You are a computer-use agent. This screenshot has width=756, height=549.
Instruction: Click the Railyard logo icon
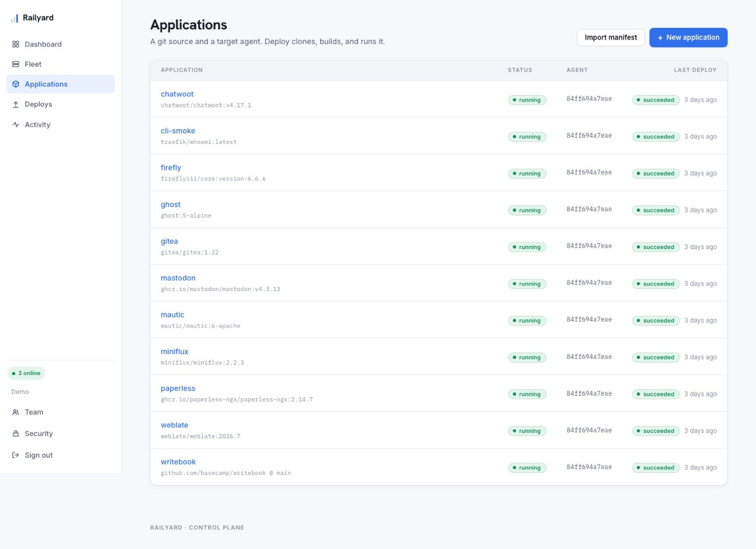point(15,18)
